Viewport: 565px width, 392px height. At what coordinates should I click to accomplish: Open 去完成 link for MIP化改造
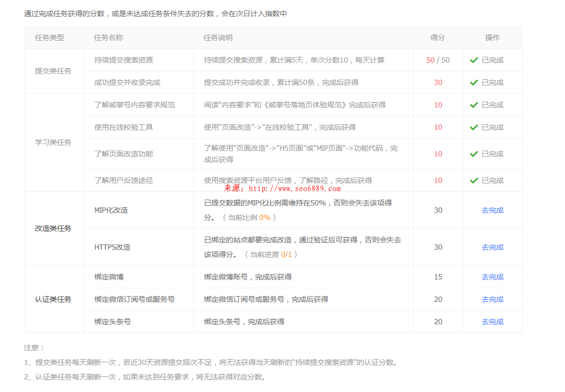click(492, 210)
